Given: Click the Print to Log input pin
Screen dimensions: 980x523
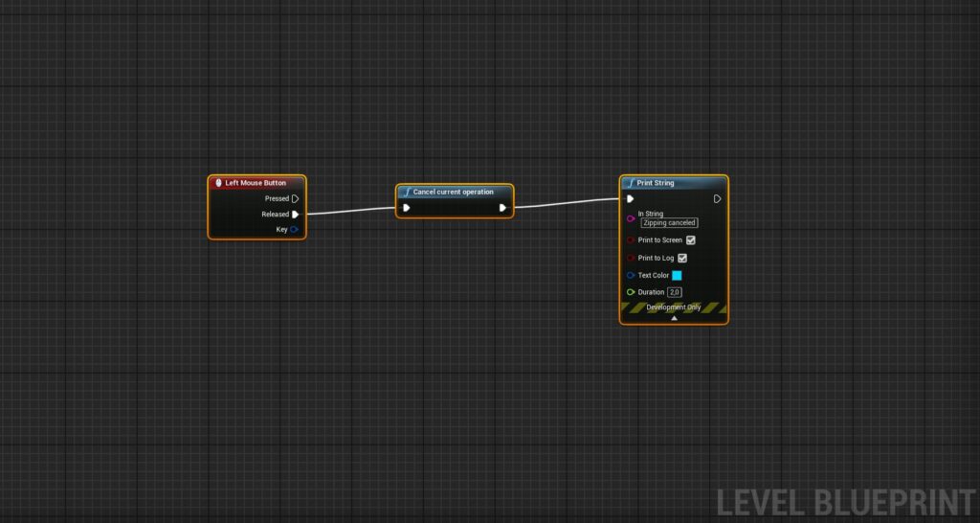Looking at the screenshot, I should coord(631,258).
